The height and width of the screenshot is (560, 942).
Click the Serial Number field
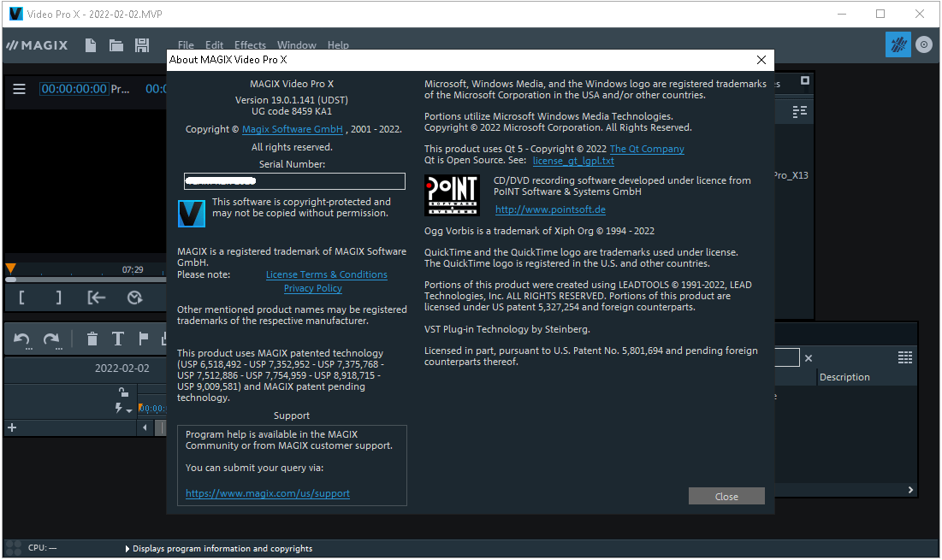[x=294, y=180]
